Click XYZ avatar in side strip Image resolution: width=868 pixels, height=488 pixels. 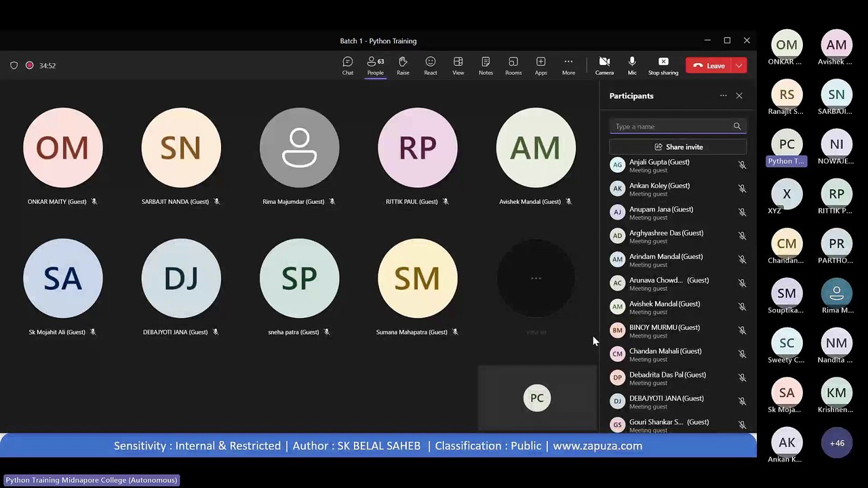[x=787, y=194]
